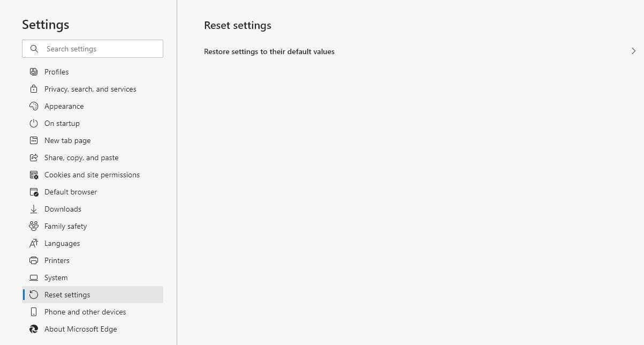This screenshot has height=345, width=644.
Task: Click the Privacy lock icon
Action: pos(34,89)
